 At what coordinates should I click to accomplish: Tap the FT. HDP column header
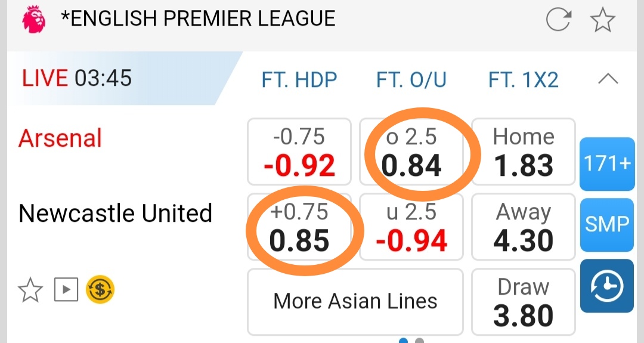299,79
